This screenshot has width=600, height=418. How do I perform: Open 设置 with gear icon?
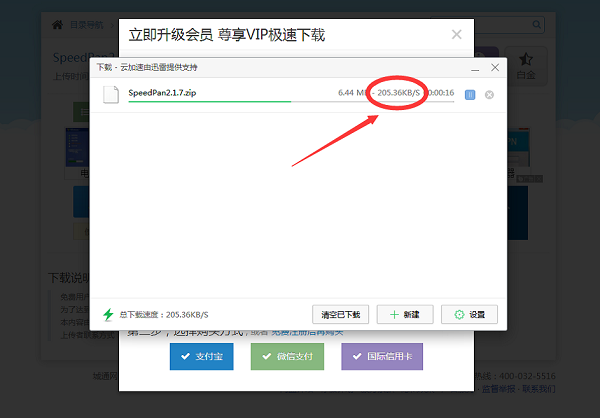point(470,314)
